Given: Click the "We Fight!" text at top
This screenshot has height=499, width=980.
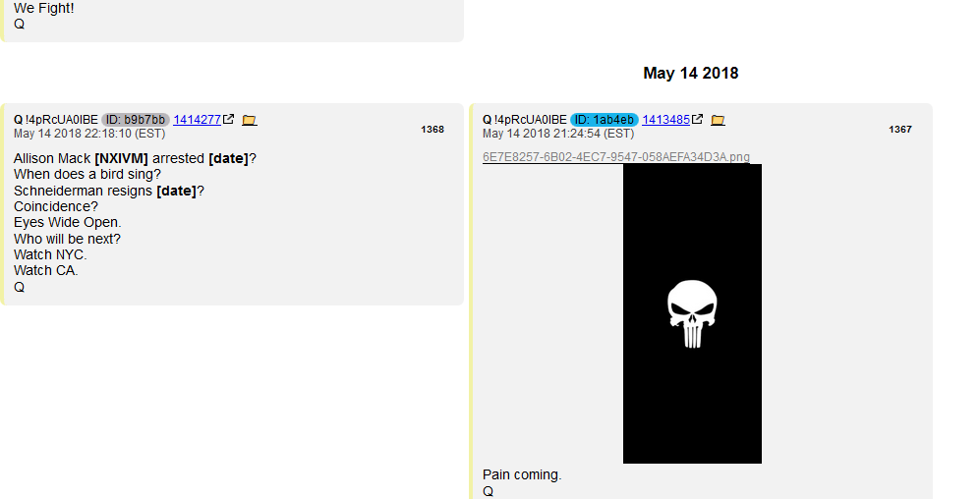Looking at the screenshot, I should (x=44, y=9).
